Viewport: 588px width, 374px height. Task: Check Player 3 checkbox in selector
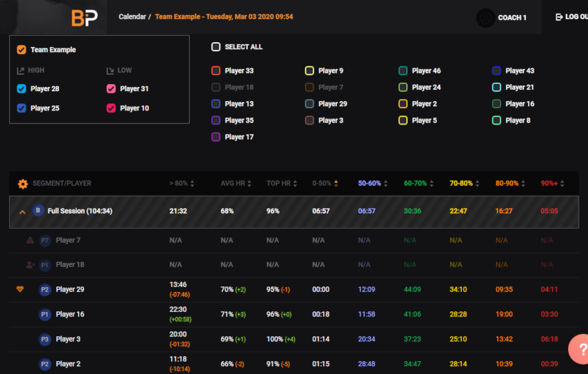point(309,120)
